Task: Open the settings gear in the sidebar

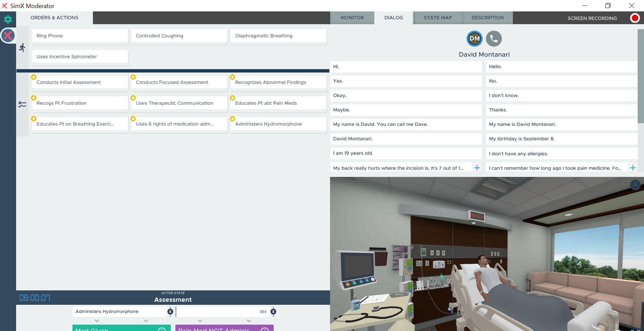Action: tap(8, 19)
